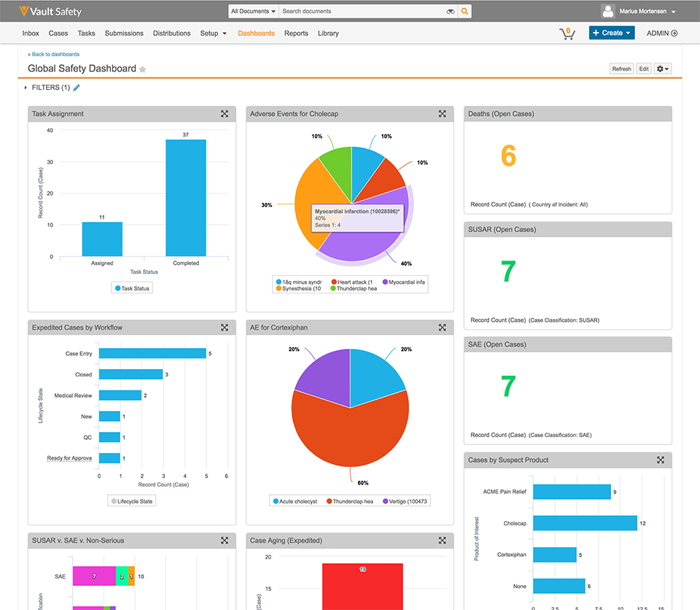Expand the Cases by Suspect Product chart
The height and width of the screenshot is (610, 700).
coord(661,460)
